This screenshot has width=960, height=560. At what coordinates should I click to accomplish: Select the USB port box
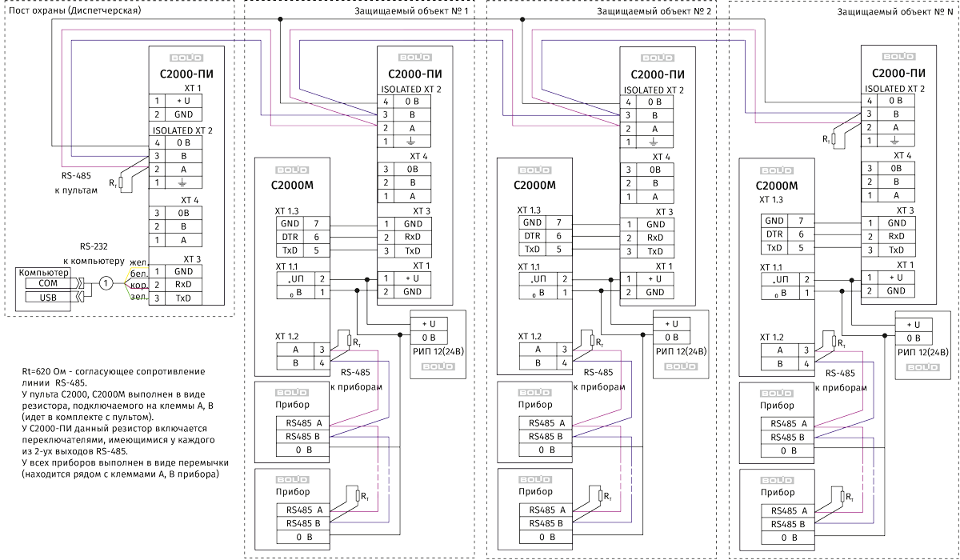click(x=46, y=298)
